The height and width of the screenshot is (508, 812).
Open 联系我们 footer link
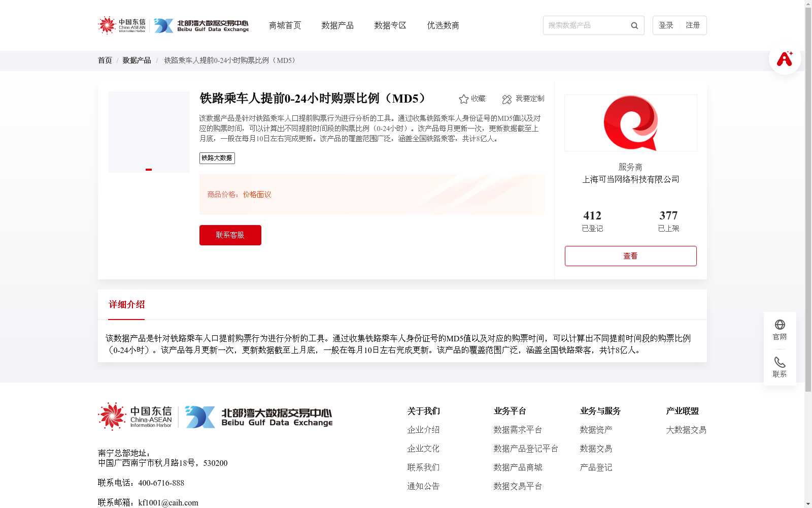[423, 467]
